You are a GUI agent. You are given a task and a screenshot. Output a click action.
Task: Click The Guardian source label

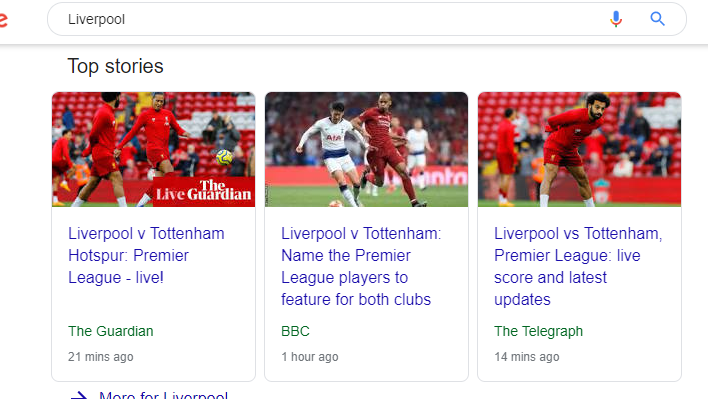click(x=111, y=331)
